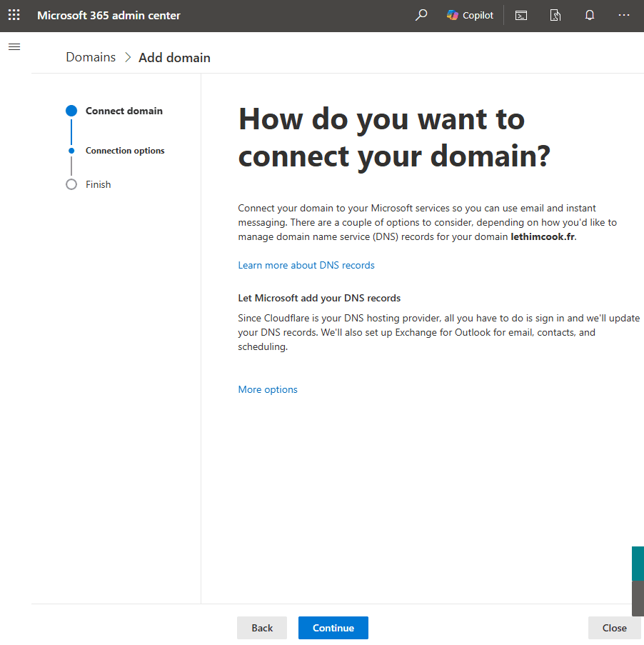This screenshot has height=645, width=644.
Task: Close the Add domain wizard
Action: [614, 628]
